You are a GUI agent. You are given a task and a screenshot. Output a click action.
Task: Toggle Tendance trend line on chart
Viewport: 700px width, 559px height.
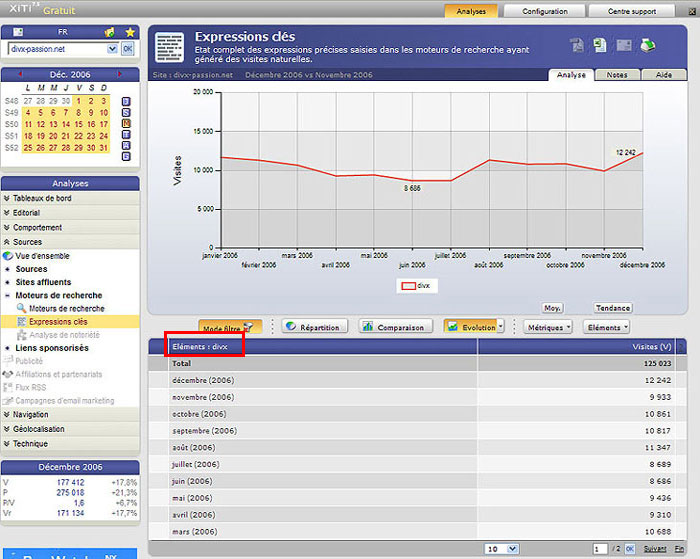point(613,308)
